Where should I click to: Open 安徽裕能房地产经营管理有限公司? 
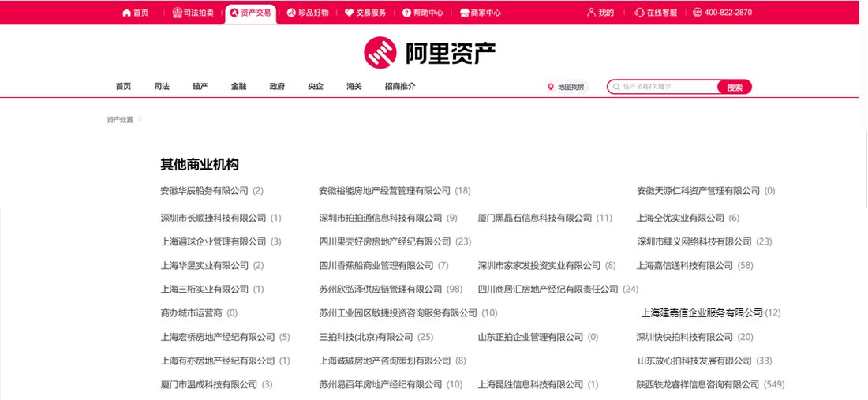pos(385,191)
